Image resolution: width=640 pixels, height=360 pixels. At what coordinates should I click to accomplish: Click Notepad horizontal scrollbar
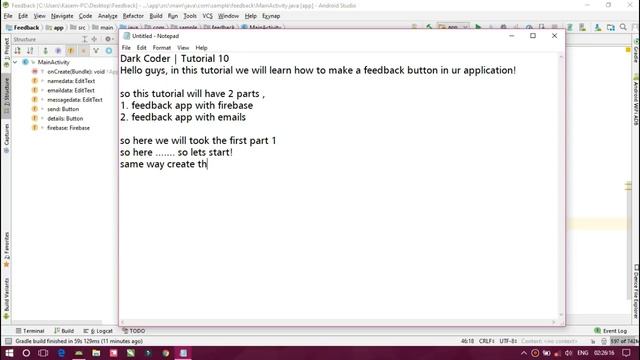pos(338,322)
